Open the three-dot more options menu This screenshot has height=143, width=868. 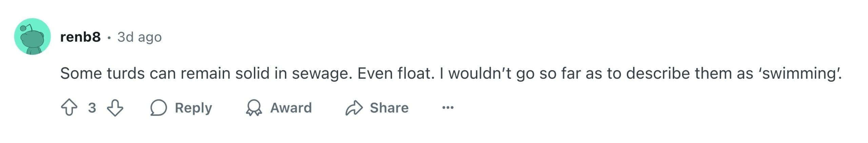point(448,108)
